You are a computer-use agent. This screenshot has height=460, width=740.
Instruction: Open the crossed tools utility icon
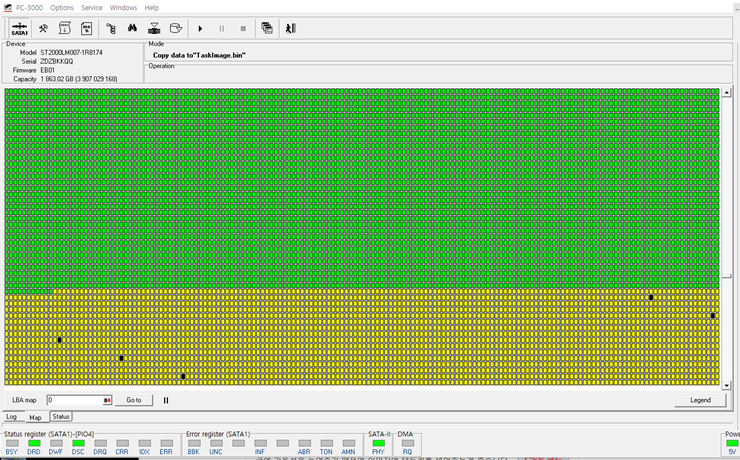(x=44, y=28)
